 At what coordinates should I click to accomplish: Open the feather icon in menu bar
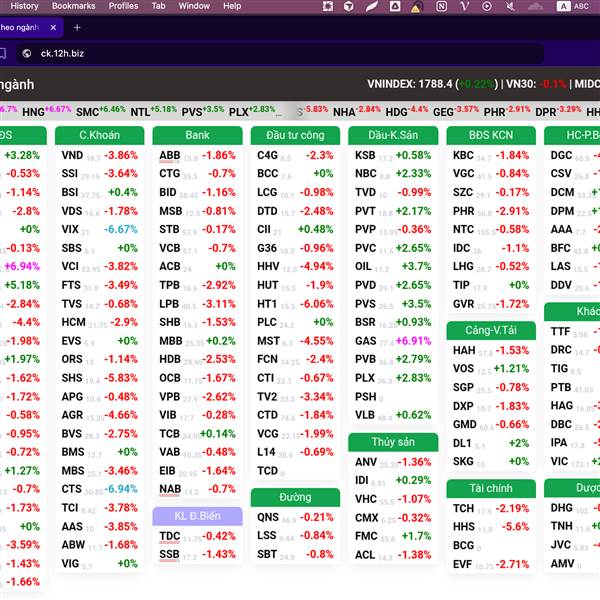point(371,6)
